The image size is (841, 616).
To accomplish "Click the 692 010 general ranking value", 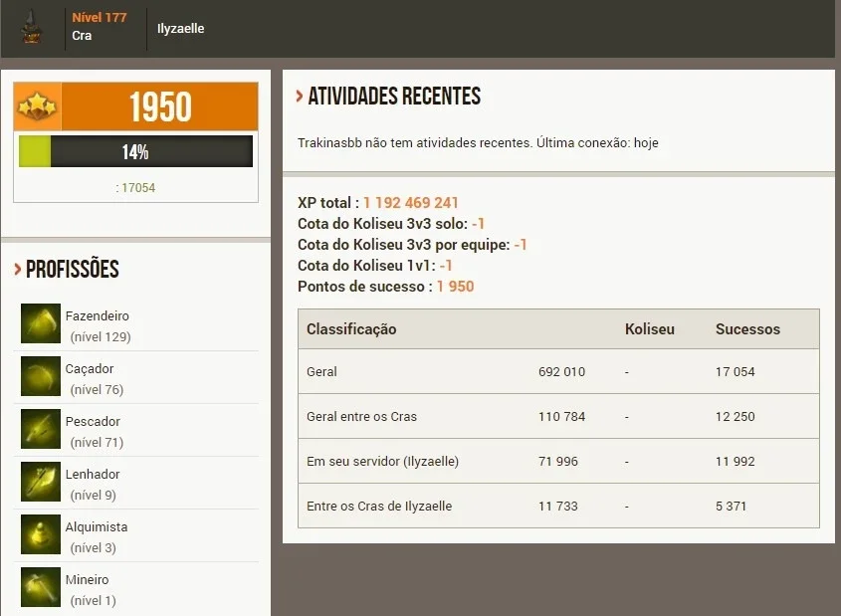I will point(561,371).
